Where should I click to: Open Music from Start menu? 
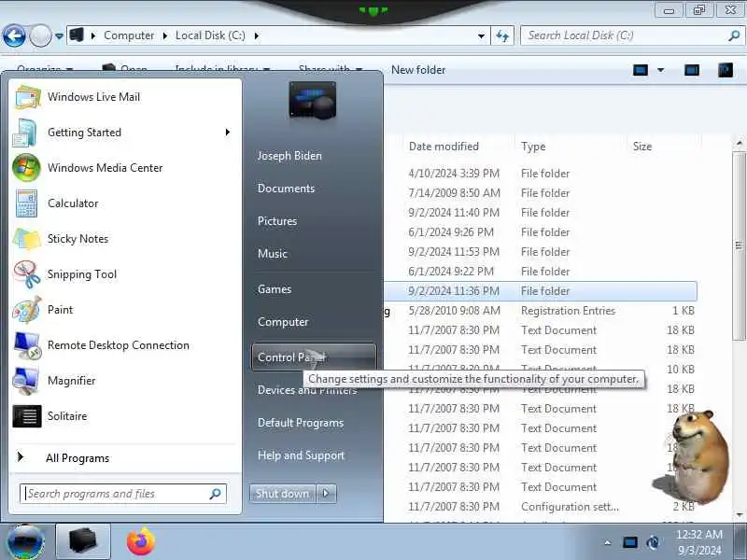[x=273, y=254]
